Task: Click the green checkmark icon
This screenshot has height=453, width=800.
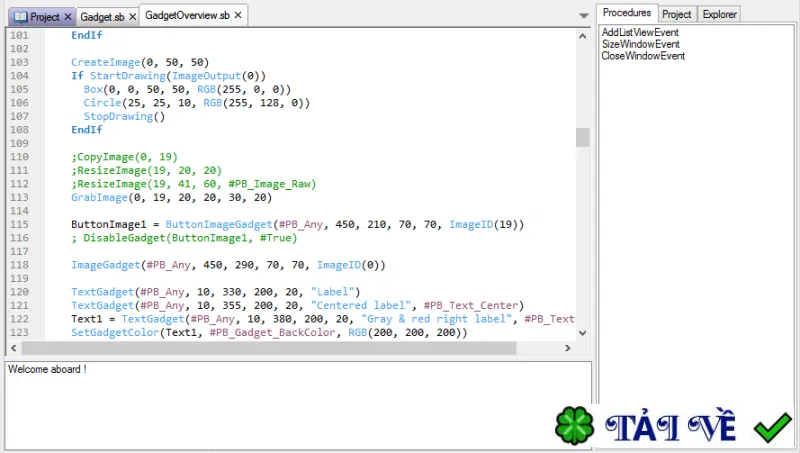Action: (x=772, y=427)
